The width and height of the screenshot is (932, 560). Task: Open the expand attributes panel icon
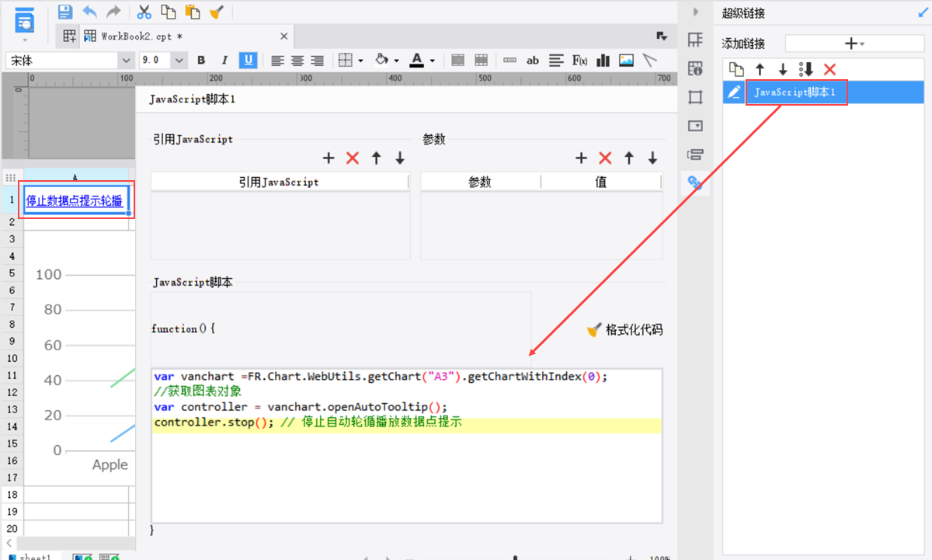(695, 97)
